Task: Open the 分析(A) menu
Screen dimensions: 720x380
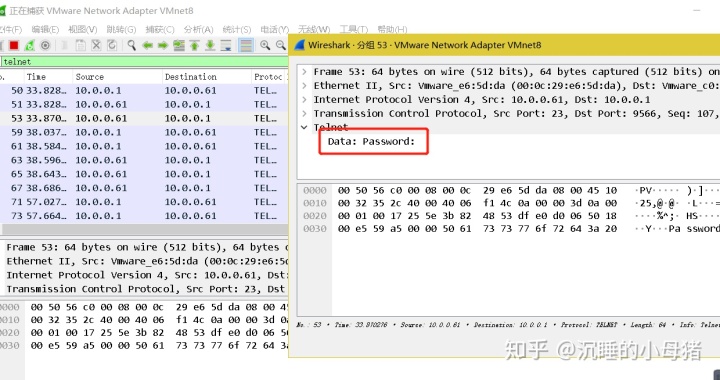Action: coord(198,29)
